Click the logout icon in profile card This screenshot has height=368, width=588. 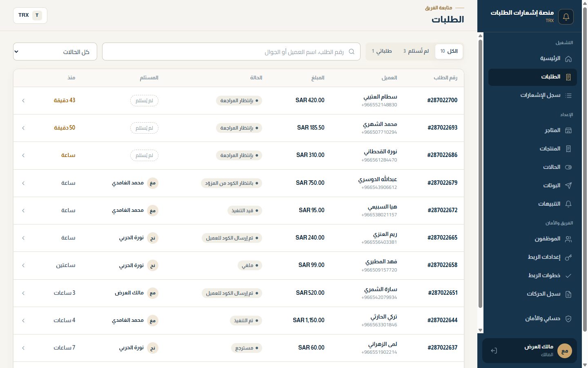pos(494,351)
